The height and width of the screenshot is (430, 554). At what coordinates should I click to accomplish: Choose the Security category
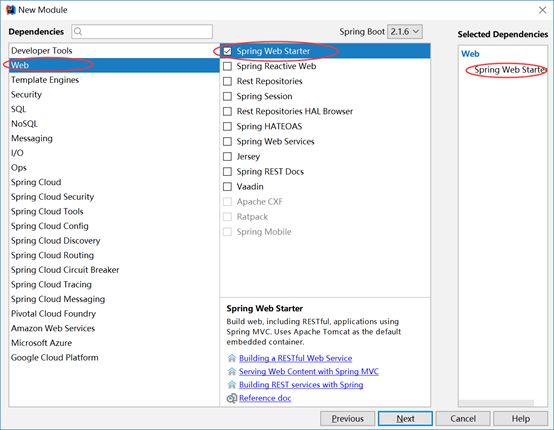(114, 95)
